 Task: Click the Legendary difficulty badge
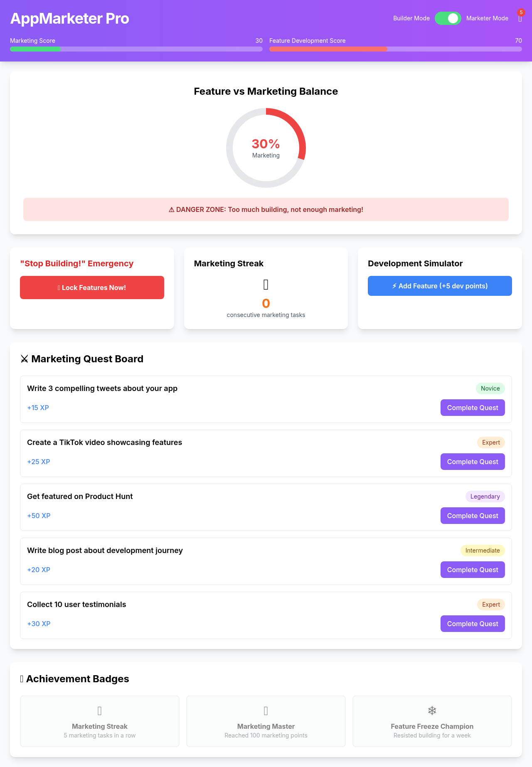click(485, 496)
